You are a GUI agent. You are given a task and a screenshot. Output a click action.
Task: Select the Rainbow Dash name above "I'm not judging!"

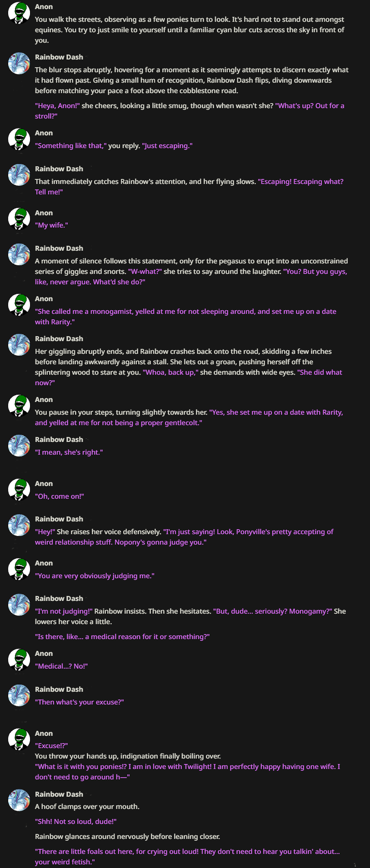pyautogui.click(x=59, y=599)
